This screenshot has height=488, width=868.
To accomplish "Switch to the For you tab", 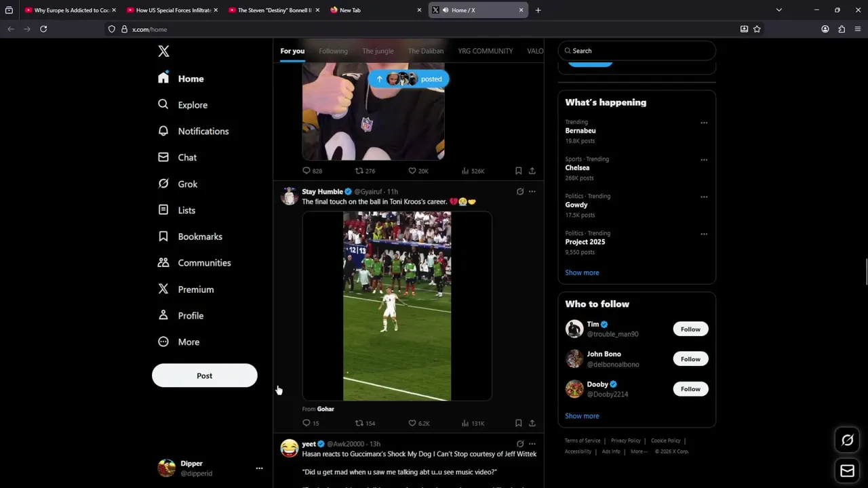I will point(292,51).
